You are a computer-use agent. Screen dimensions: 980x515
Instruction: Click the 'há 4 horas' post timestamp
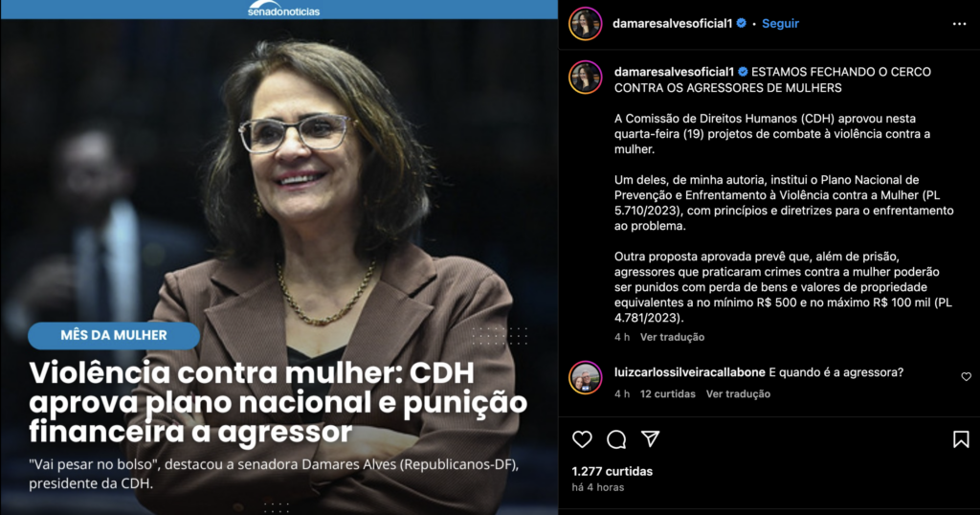pyautogui.click(x=597, y=487)
